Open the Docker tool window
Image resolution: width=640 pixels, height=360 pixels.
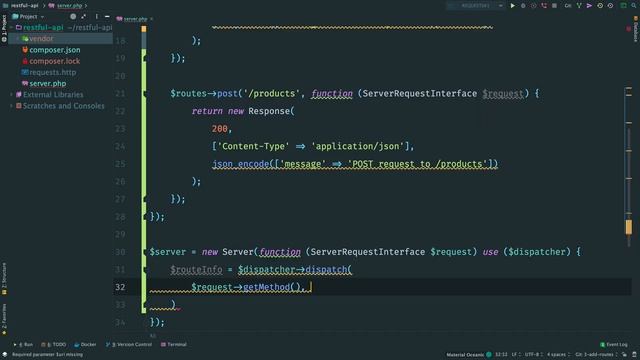coord(85,344)
